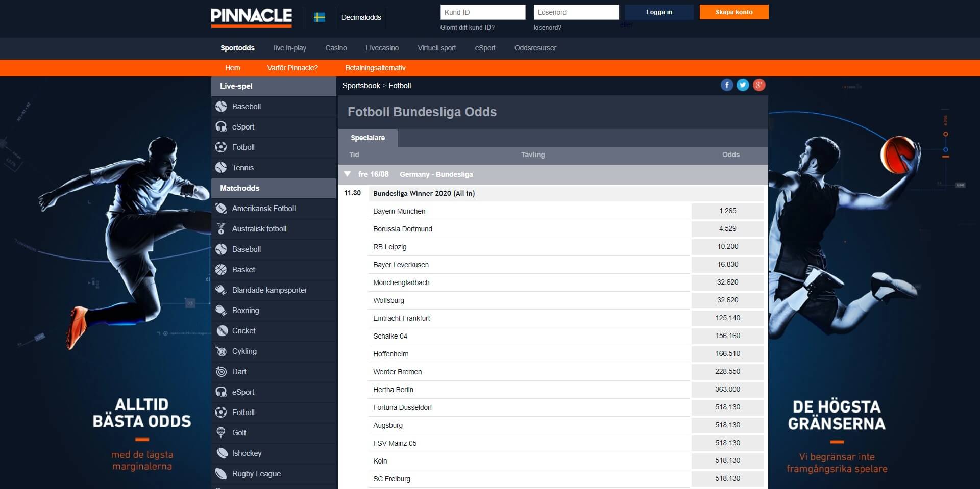Select Bayern Munchen odds 1.265

click(727, 211)
